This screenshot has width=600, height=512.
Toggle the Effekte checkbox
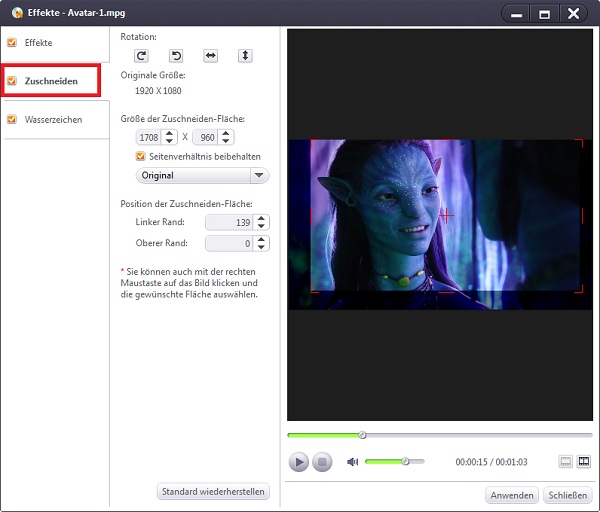pos(12,42)
